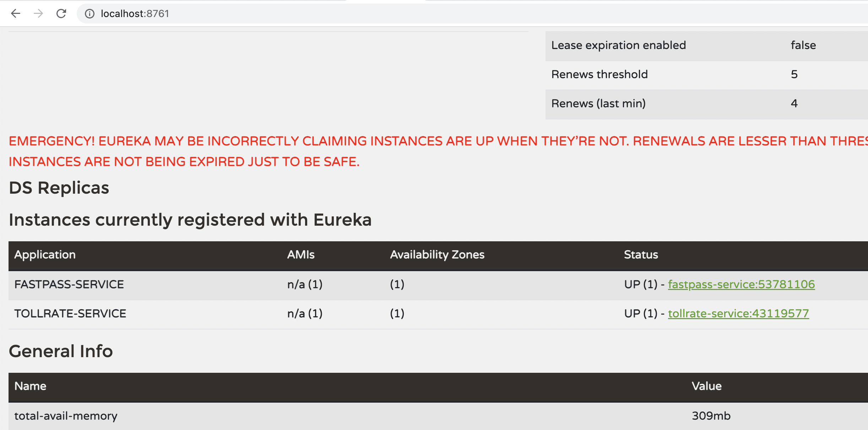Click the Renews (last min) row
This screenshot has height=430, width=868.
(707, 104)
